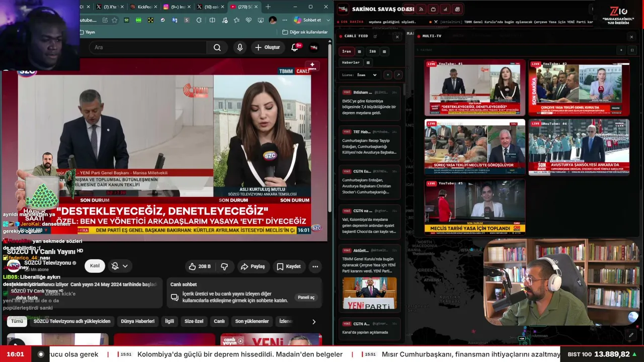Click TV icon in Sakinol header toolbar

(433, 9)
